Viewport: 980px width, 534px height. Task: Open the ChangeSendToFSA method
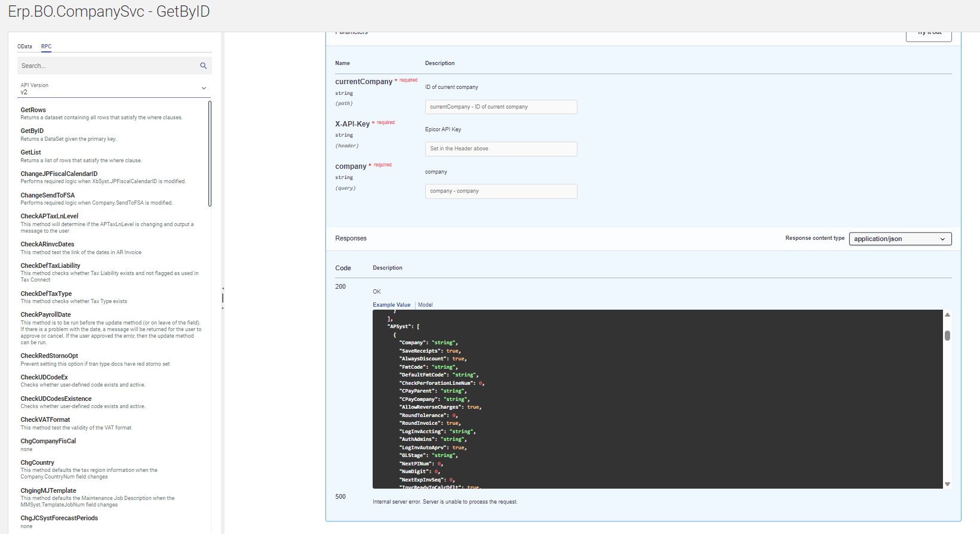click(48, 195)
